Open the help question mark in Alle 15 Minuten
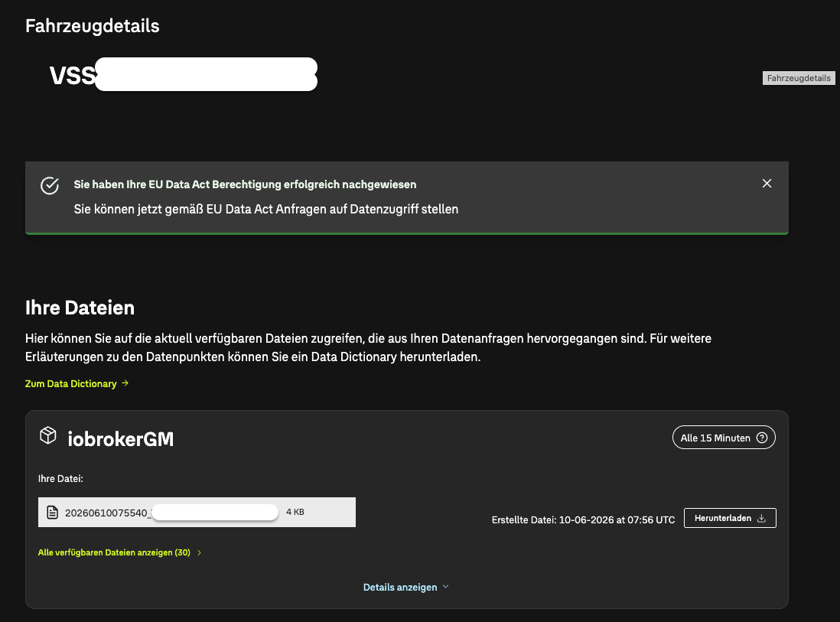840x622 pixels. pos(762,438)
